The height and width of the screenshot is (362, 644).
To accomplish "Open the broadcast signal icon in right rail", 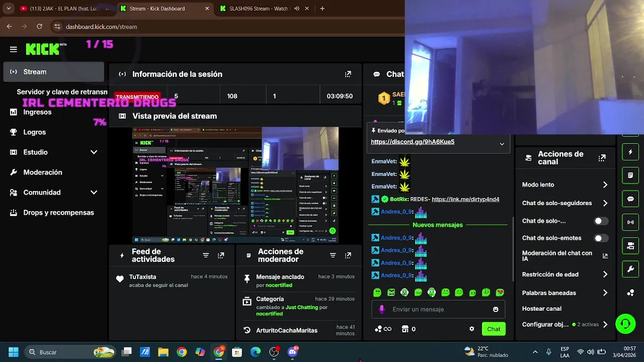I will pos(630,222).
